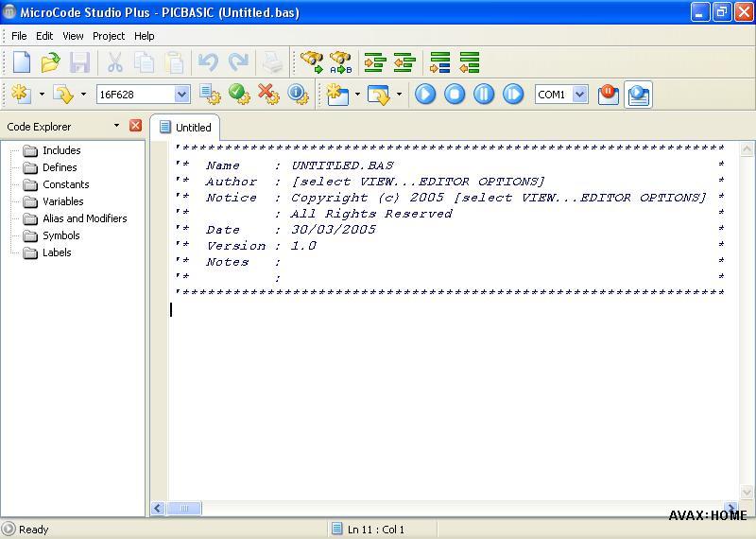Image resolution: width=756 pixels, height=539 pixels.
Task: Click 'All Rights Reserved' comment line
Action: 371,214
